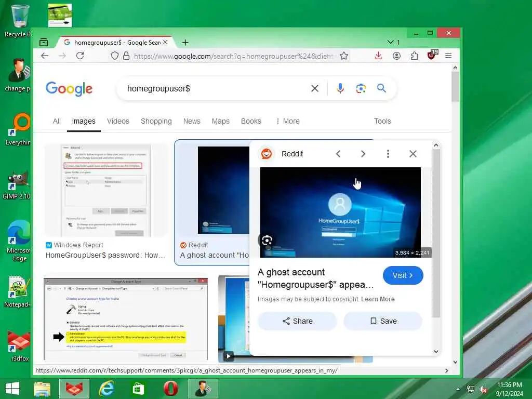Open a new browser tab
The width and height of the screenshot is (532, 399).
pyautogui.click(x=185, y=43)
